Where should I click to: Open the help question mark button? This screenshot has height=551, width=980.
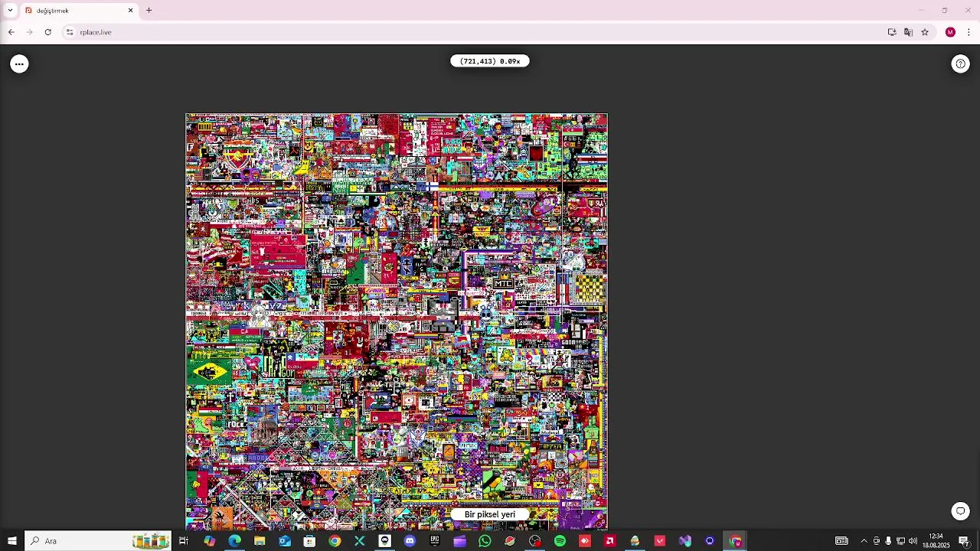coord(961,64)
